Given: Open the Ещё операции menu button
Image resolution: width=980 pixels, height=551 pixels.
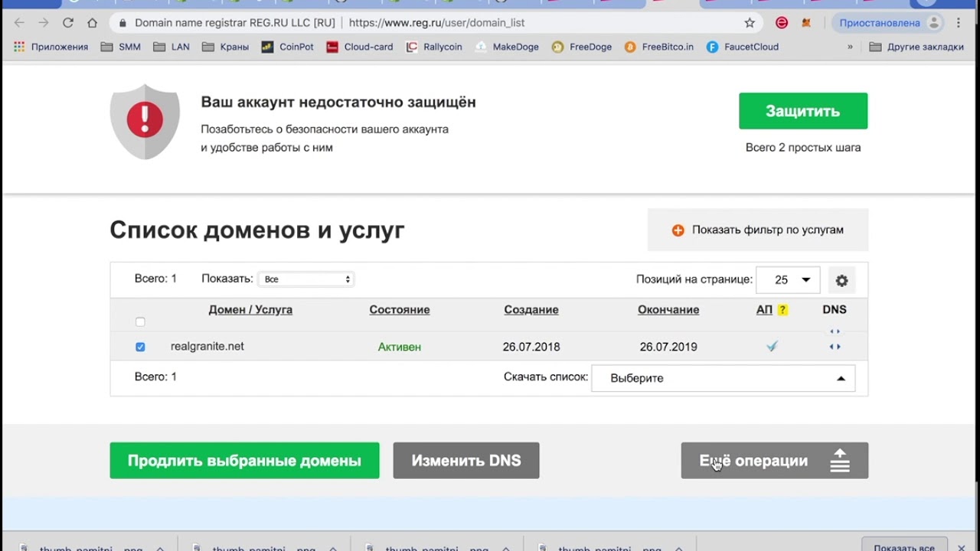Looking at the screenshot, I should tap(775, 461).
